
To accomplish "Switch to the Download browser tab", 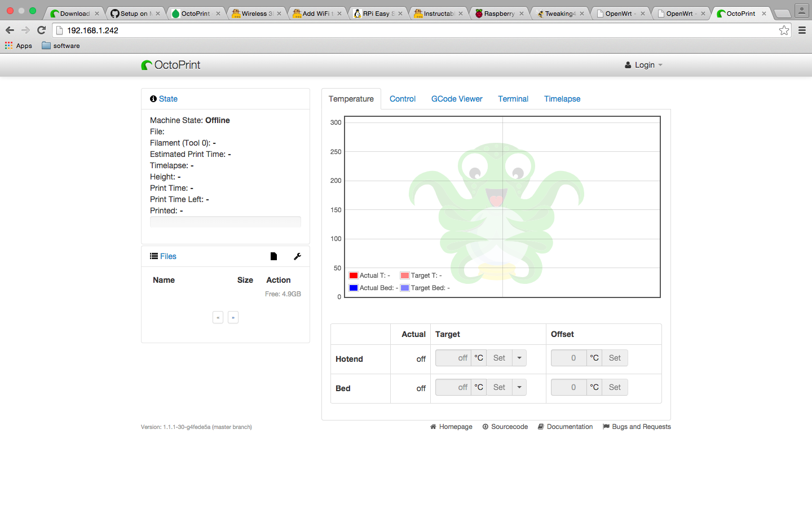I will [x=73, y=14].
